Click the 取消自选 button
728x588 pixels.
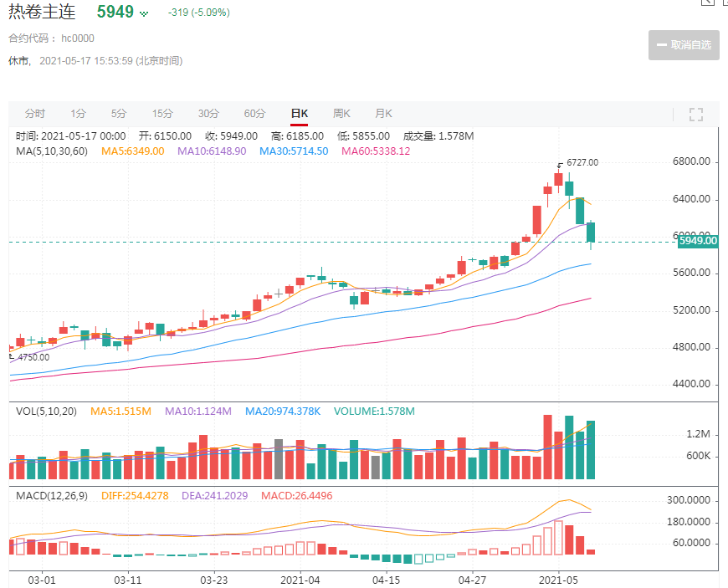684,45
